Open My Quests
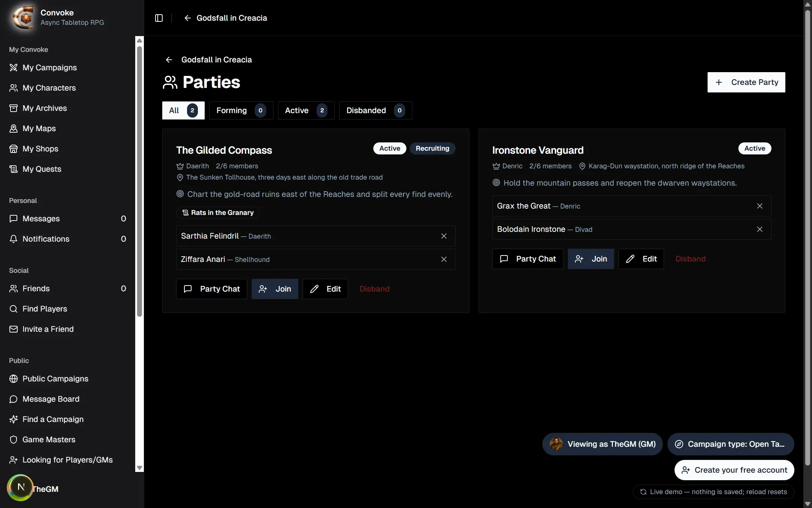 68,169
